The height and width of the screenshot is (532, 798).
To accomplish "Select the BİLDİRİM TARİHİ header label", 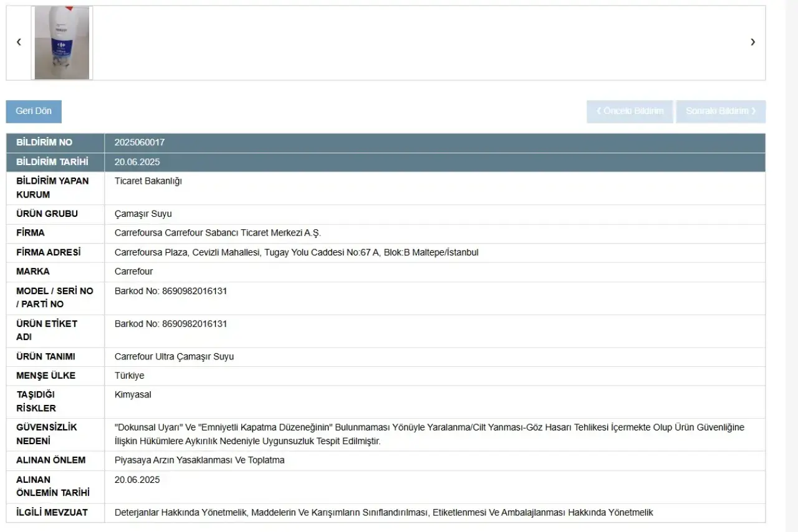I will [52, 162].
